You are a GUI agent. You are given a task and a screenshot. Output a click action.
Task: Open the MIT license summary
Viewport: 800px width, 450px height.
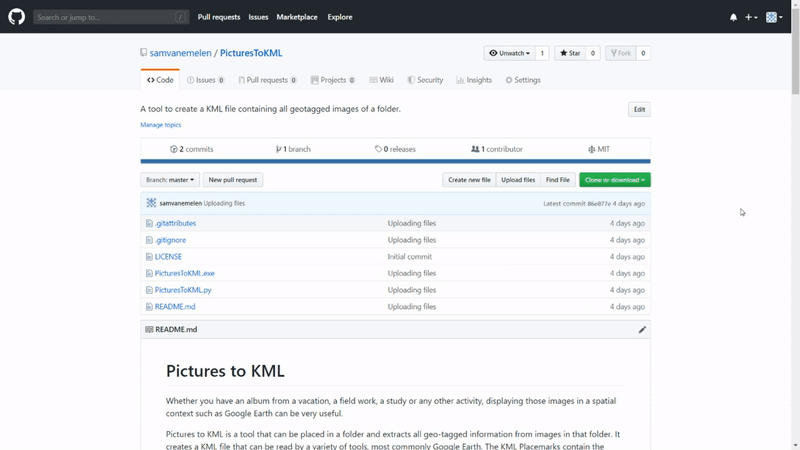pyautogui.click(x=599, y=149)
